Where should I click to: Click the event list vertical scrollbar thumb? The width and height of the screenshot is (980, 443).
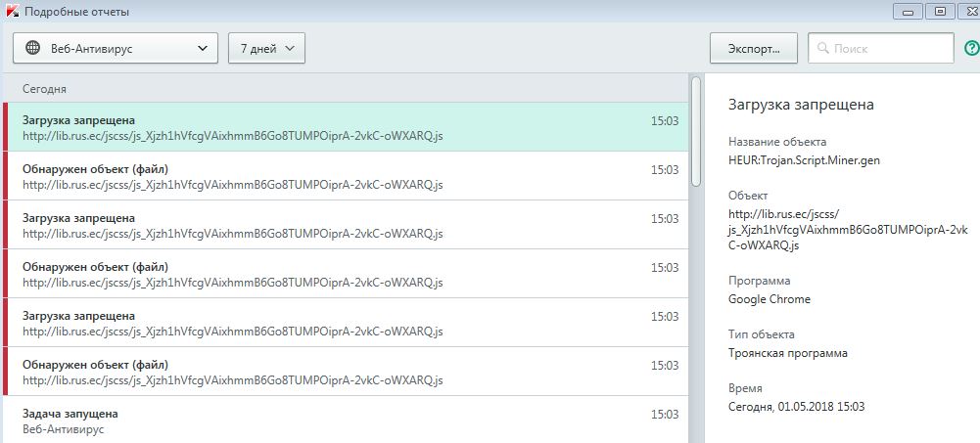point(696,132)
